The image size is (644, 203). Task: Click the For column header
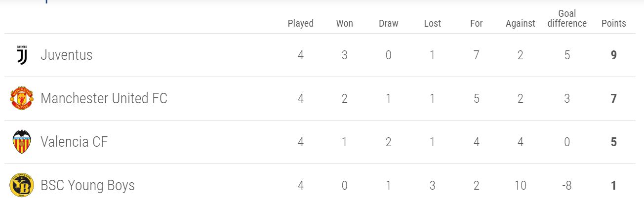tap(477, 23)
